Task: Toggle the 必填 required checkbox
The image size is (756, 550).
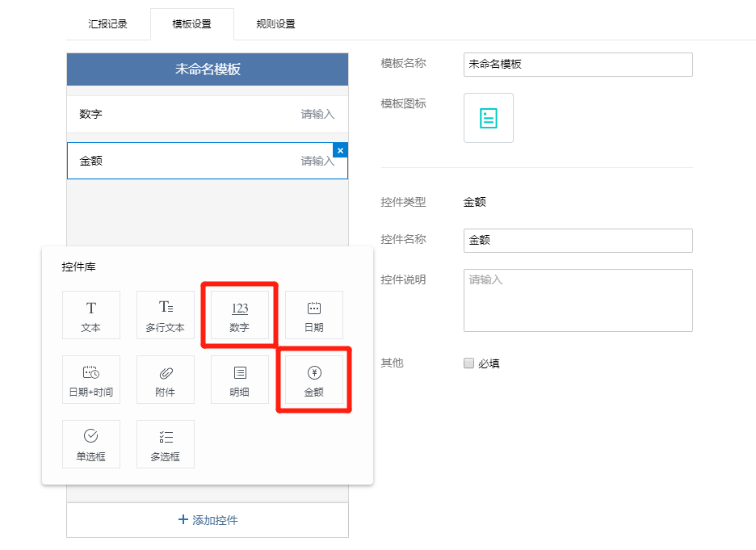Action: tap(468, 363)
